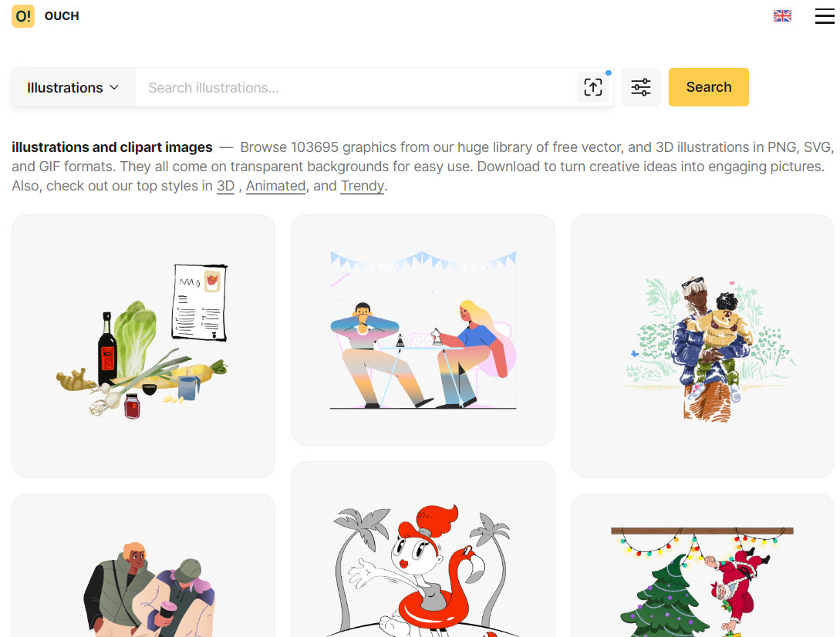Screen dimensions: 840x637
Task: Open the chess players illustration
Action: coord(423,330)
